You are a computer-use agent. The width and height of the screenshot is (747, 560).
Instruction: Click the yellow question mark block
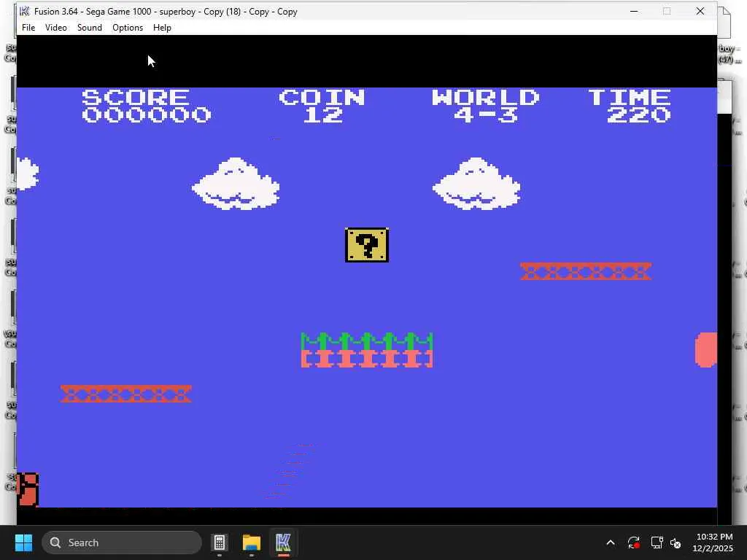click(367, 245)
